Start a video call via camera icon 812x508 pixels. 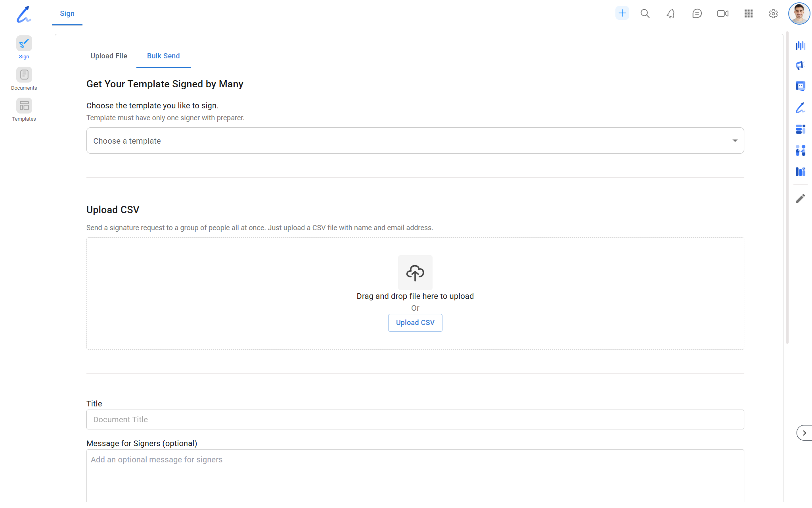[x=722, y=14]
